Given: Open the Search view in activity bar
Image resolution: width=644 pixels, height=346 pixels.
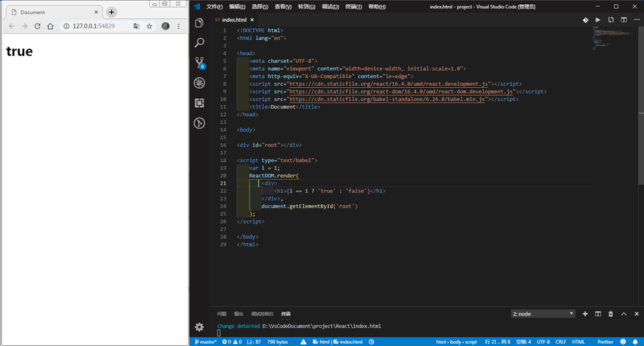Looking at the screenshot, I should point(199,43).
